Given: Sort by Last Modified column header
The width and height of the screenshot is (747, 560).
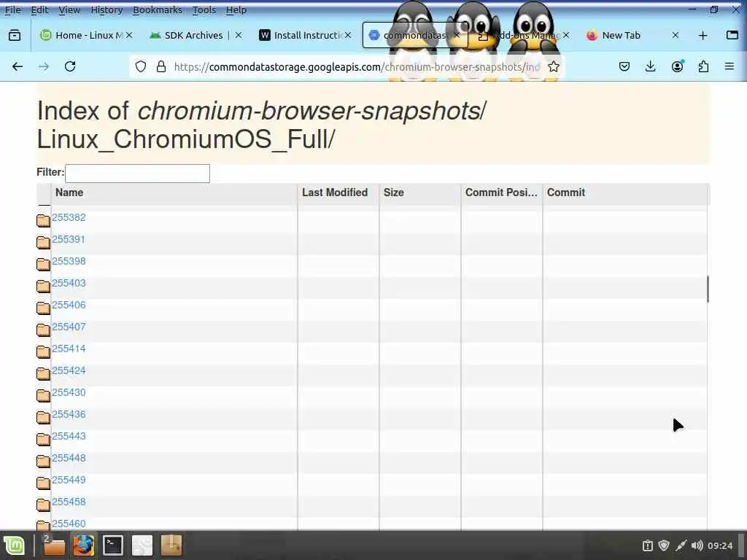Looking at the screenshot, I should pyautogui.click(x=338, y=192).
